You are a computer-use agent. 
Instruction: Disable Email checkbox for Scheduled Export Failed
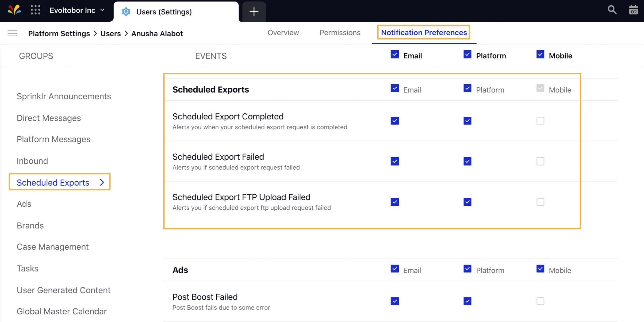394,161
